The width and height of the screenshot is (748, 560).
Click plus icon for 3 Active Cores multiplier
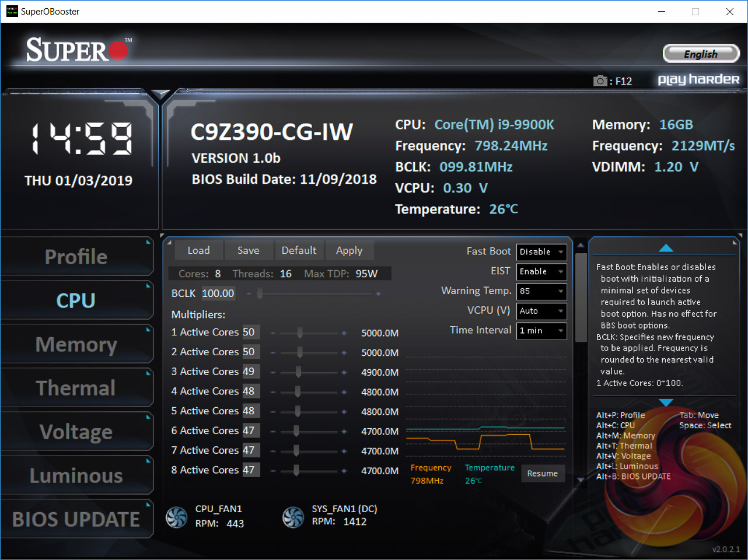344,372
